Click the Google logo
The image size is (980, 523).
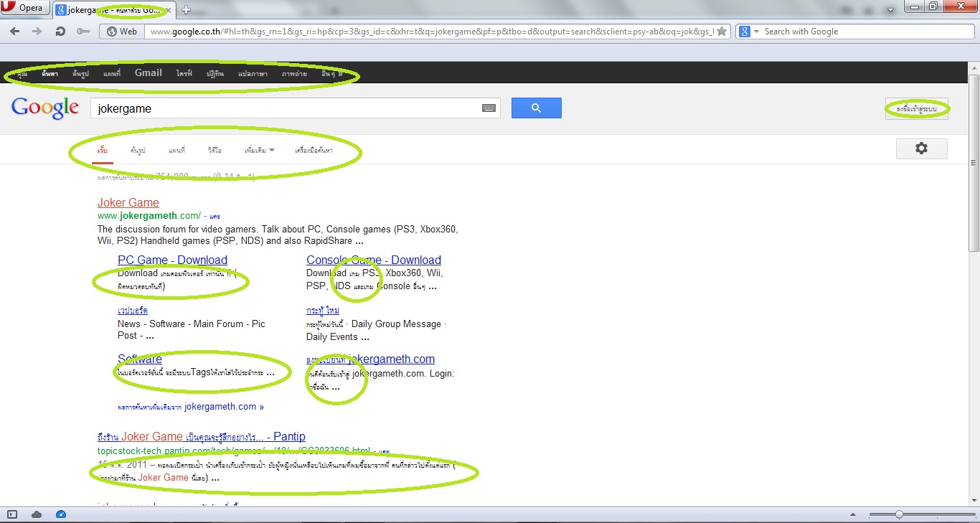click(x=45, y=108)
